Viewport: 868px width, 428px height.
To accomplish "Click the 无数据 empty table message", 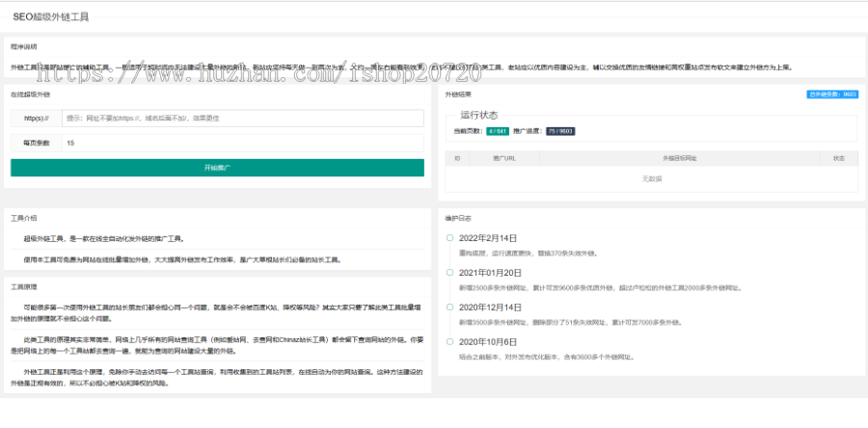I will pos(652,178).
